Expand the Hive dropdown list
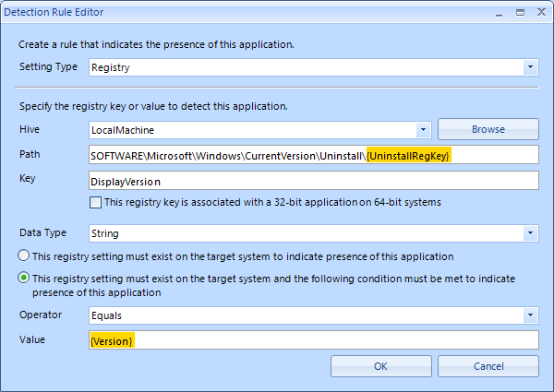Screen dimensions: 554x392 423,130
